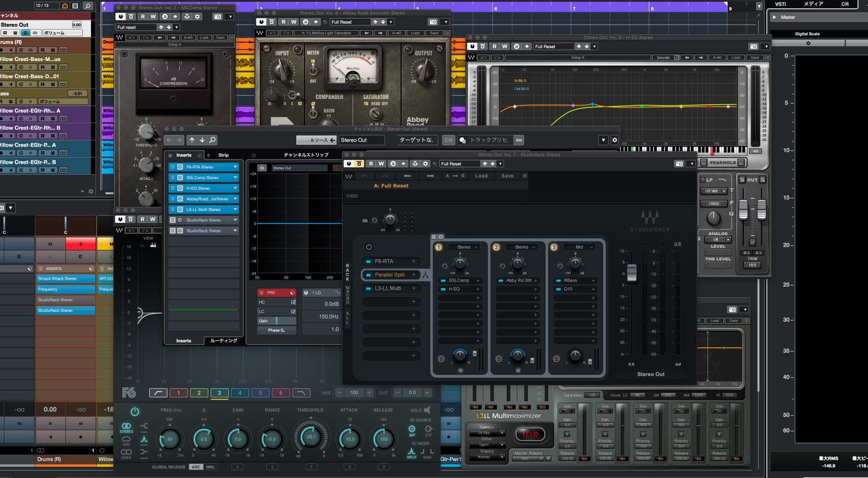Select band 1 in the F6 plugin

point(178,393)
